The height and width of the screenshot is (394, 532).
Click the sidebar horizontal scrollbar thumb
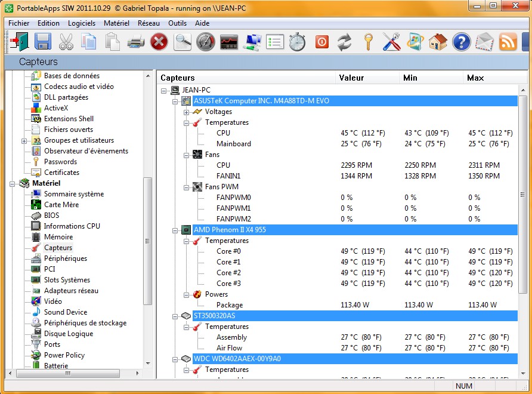click(x=68, y=373)
